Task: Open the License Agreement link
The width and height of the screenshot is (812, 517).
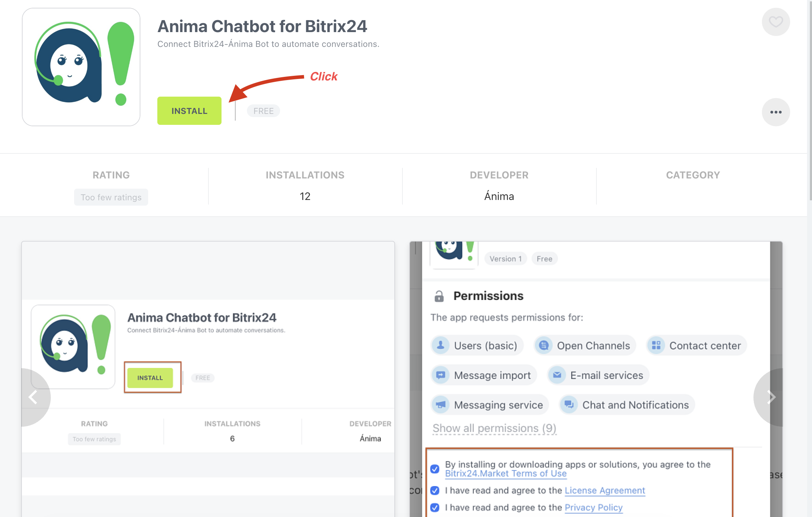Action: (x=605, y=491)
